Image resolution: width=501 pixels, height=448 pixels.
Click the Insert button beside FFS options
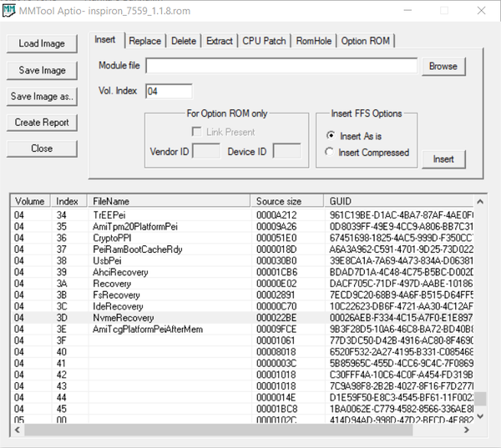click(443, 159)
